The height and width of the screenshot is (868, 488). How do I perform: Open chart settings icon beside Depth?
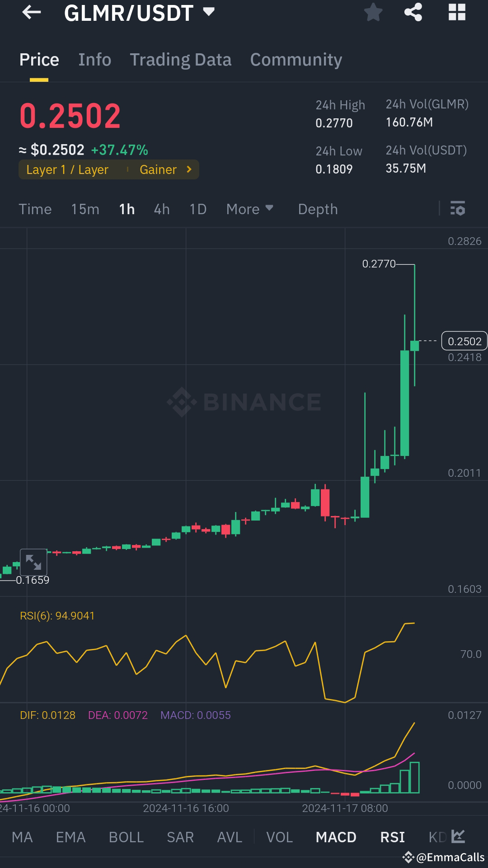coord(458,209)
